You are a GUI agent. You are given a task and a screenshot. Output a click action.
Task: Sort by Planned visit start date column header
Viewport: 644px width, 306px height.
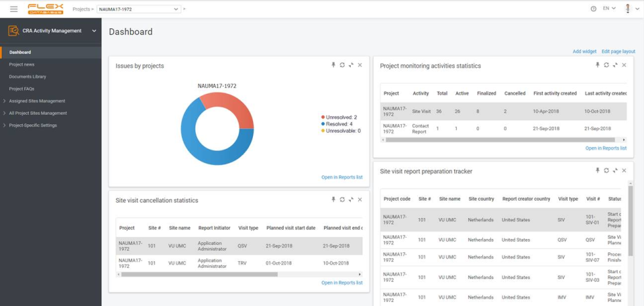click(290, 228)
